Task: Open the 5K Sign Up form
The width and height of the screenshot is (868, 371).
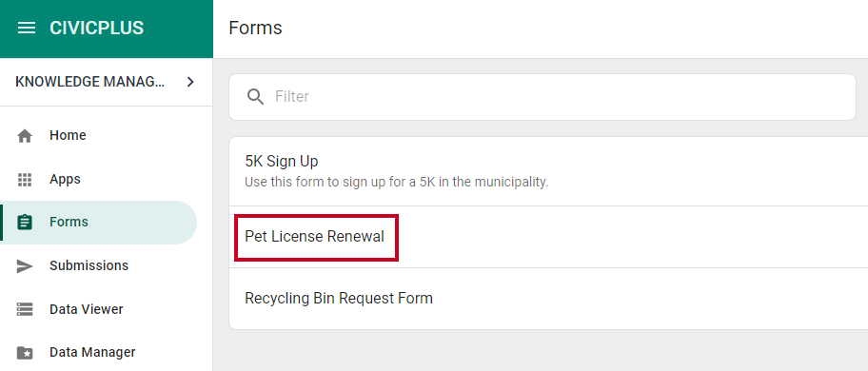Action: (548, 171)
